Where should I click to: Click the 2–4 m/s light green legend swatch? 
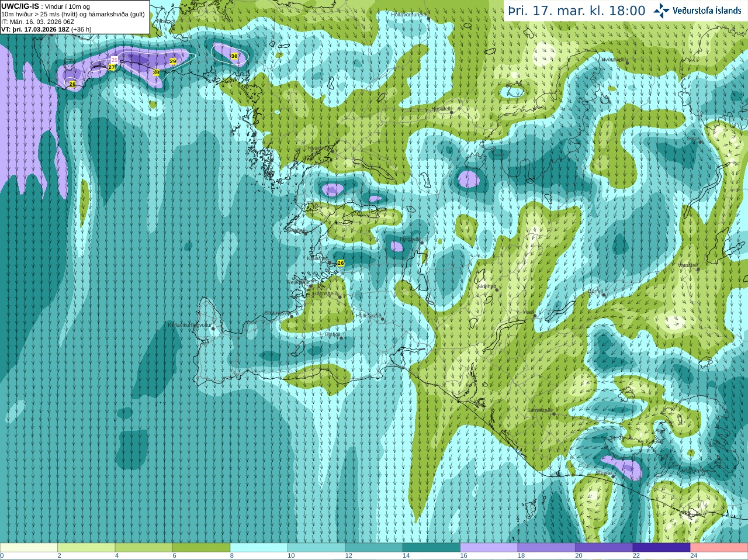coord(86,548)
